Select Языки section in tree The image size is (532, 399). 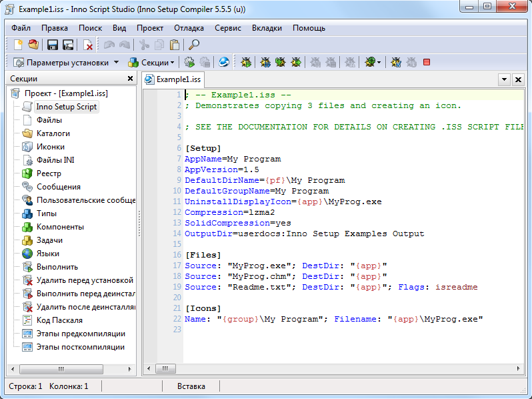click(48, 254)
